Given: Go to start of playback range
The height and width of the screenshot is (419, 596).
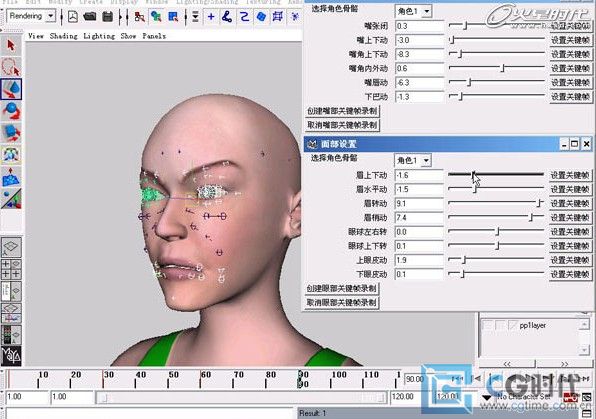Looking at the screenshot, I should pos(457,379).
